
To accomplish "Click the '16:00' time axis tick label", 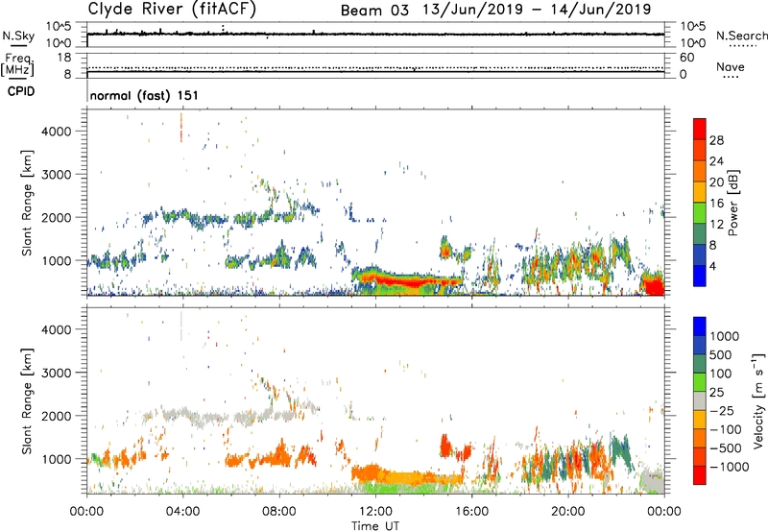I will pyautogui.click(x=471, y=512).
